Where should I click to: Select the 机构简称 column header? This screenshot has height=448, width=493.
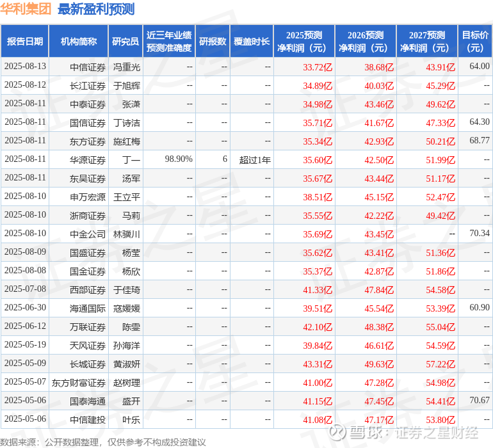[x=79, y=41]
